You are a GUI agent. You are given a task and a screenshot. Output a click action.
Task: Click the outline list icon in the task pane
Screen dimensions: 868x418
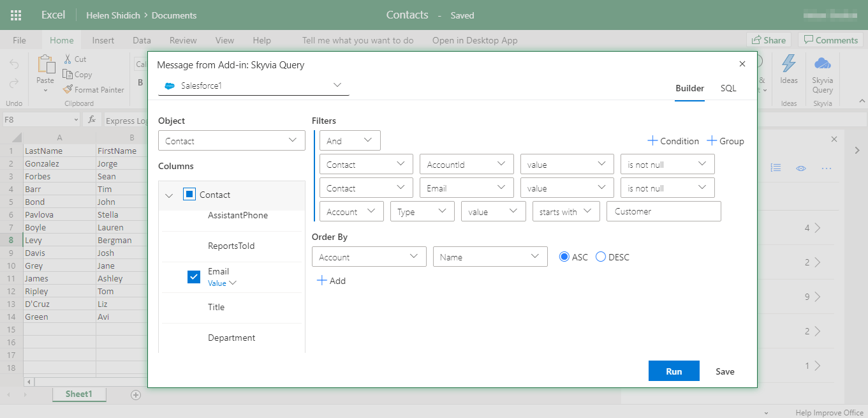coord(776,168)
